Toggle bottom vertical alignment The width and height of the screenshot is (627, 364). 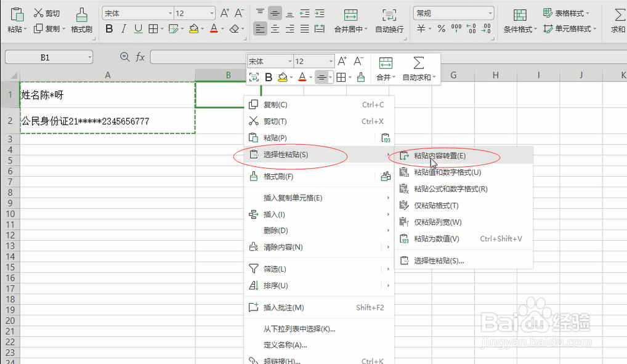click(x=290, y=13)
